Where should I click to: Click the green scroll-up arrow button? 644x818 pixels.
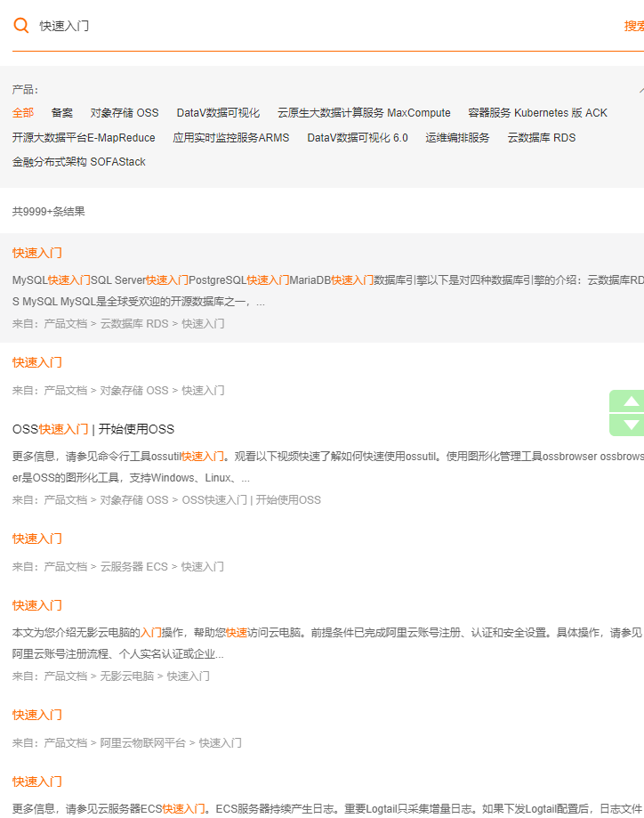point(627,401)
